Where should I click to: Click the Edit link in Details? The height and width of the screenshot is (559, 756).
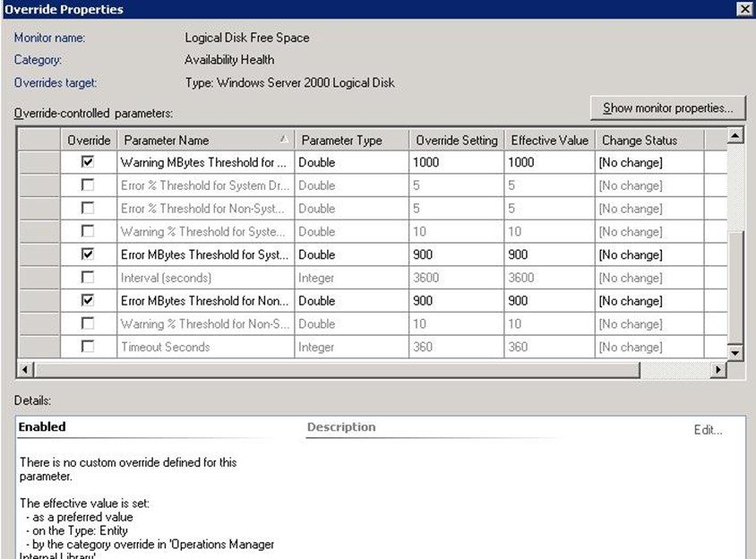(x=707, y=430)
